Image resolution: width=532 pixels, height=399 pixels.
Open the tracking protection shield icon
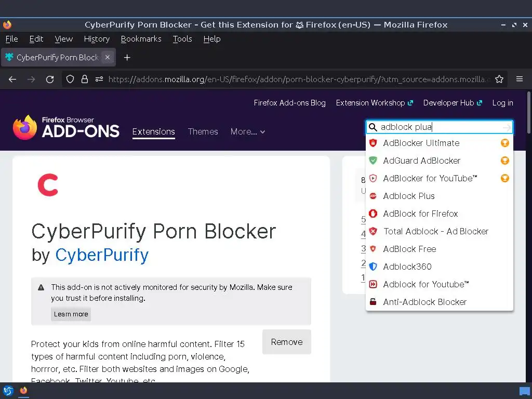coord(70,79)
